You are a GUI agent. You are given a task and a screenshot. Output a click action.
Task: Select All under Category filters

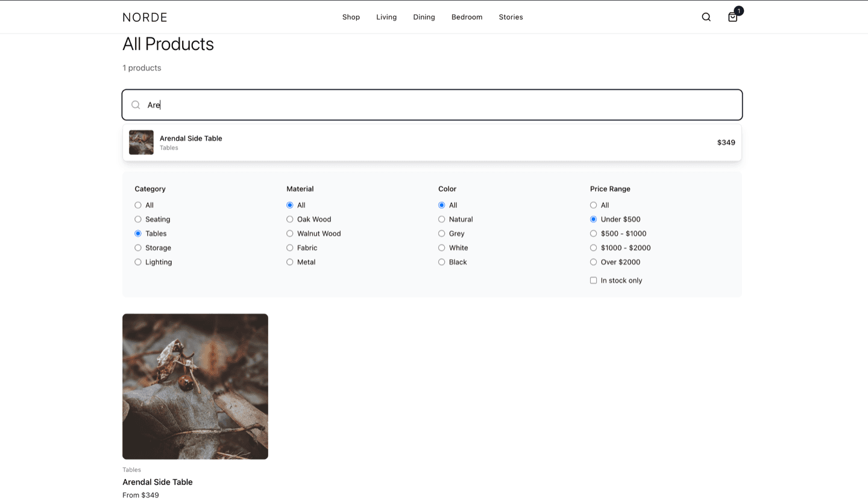(137, 205)
